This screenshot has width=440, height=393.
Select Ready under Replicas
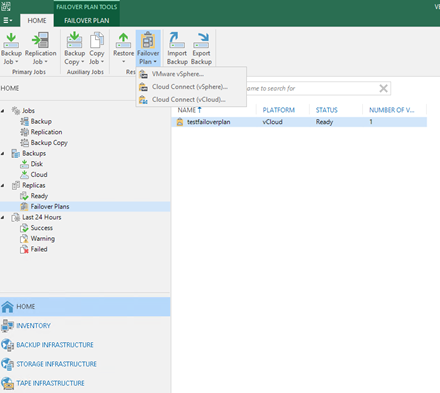pos(39,196)
